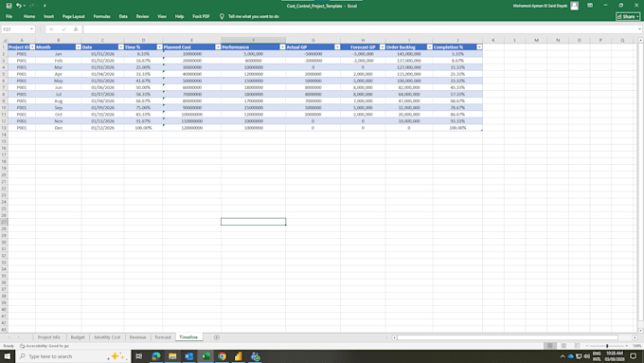
Task: Select Normal view icon in status bar
Action: (x=550, y=346)
